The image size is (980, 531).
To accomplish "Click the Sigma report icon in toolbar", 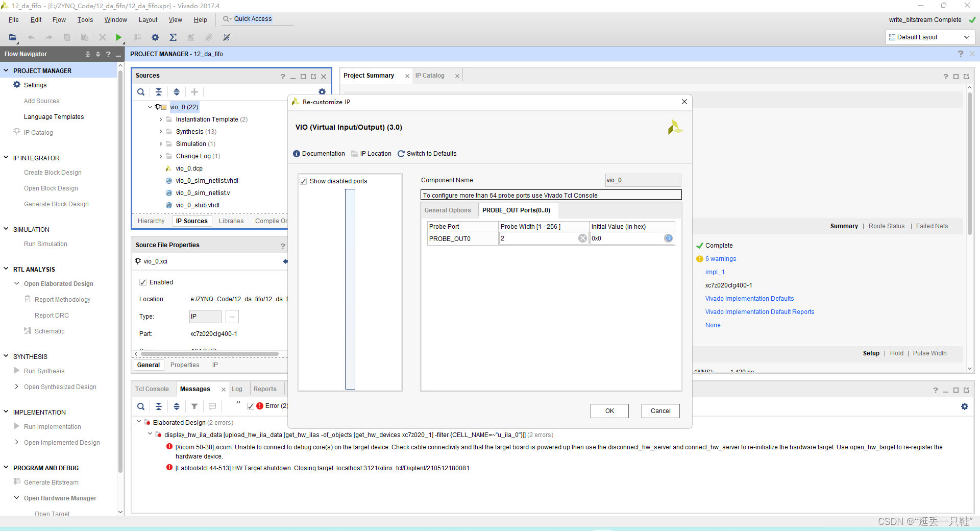I will (173, 37).
